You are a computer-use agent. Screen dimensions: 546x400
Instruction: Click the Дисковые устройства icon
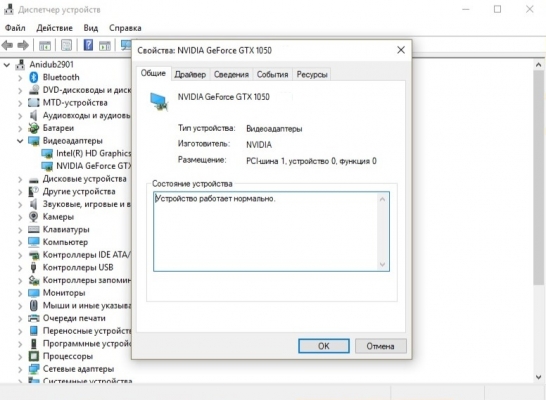34,180
